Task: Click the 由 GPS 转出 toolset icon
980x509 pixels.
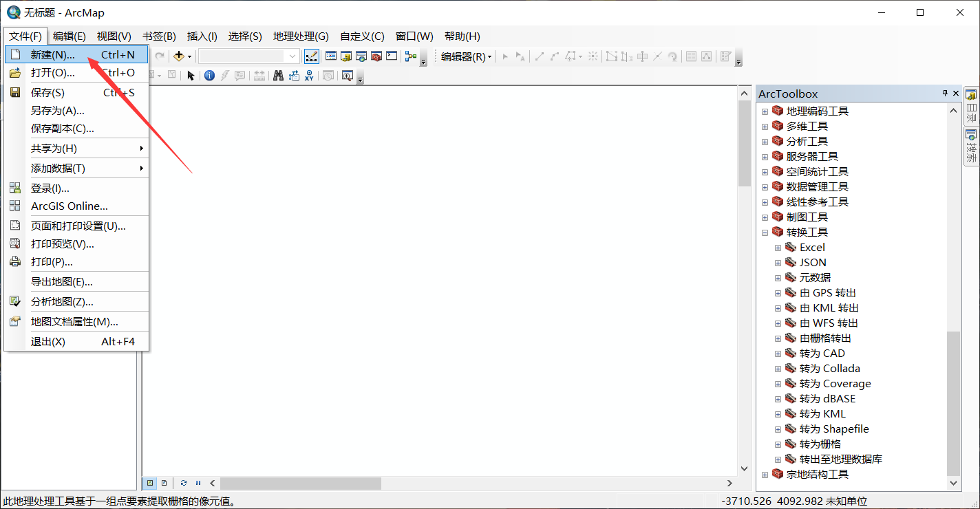Action: [791, 292]
